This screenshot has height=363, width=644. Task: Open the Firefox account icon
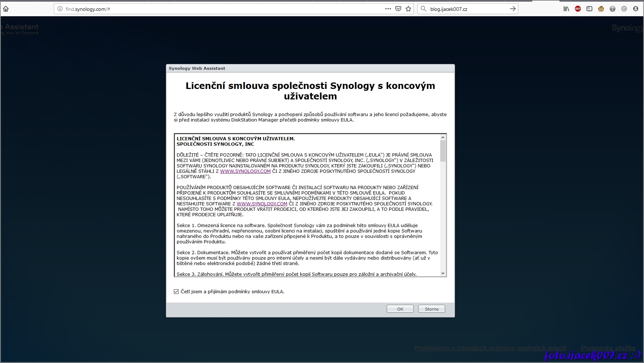pyautogui.click(x=636, y=9)
